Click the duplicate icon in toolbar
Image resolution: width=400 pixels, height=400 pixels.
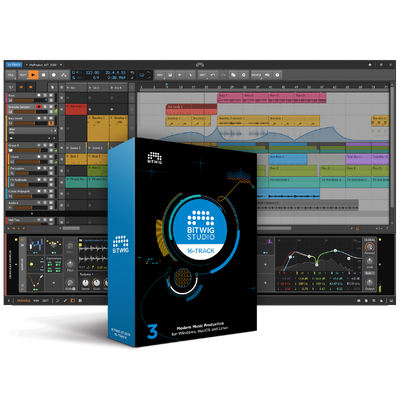(233, 75)
